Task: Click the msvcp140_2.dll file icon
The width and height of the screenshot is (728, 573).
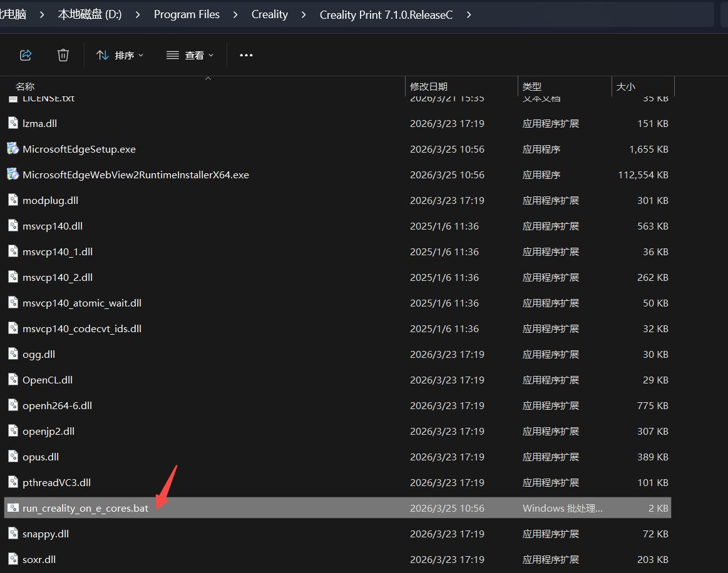Action: coord(13,277)
